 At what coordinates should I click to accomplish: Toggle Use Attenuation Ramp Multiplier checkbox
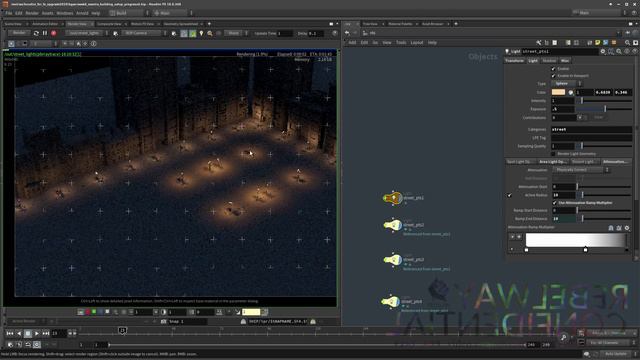point(554,203)
